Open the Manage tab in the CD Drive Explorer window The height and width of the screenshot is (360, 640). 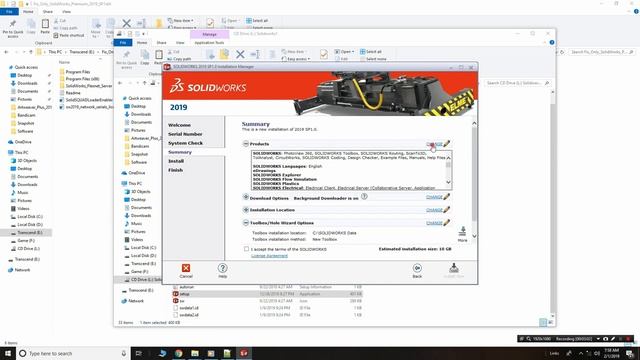209,34
